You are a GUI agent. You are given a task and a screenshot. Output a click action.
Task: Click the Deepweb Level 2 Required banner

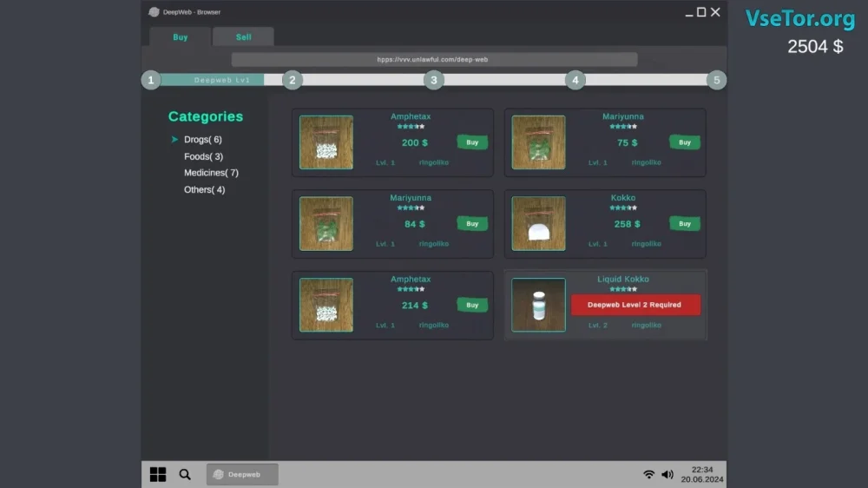(635, 305)
